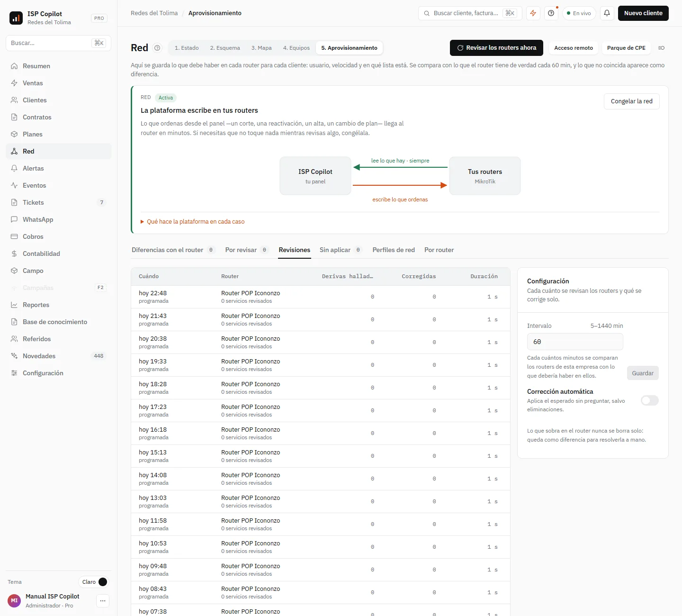This screenshot has height=616, width=682.
Task: Open the Acceso remoto button
Action: point(574,48)
